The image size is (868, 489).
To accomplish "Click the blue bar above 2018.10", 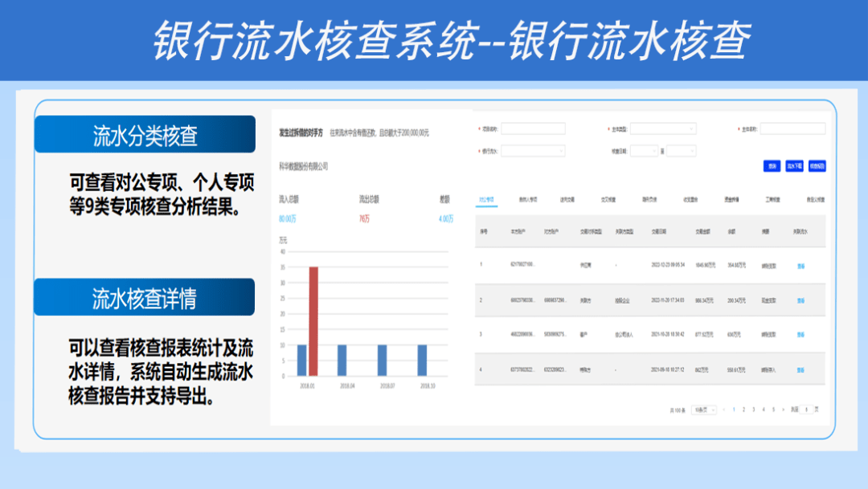I will 423,361.
